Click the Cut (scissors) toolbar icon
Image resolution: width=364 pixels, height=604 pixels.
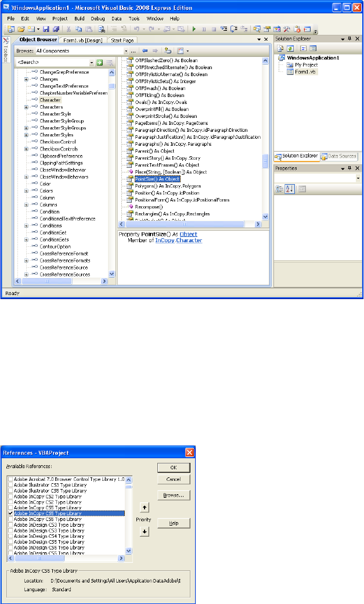tap(69, 29)
